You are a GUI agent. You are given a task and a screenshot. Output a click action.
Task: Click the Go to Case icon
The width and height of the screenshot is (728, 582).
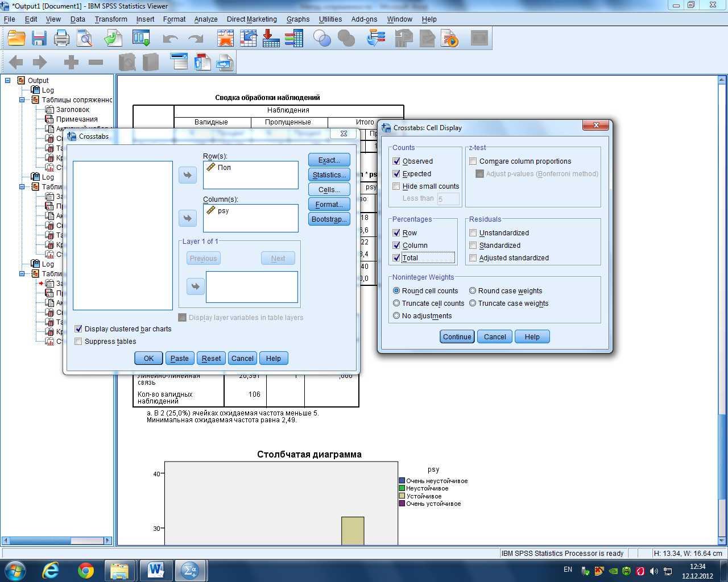tap(249, 39)
